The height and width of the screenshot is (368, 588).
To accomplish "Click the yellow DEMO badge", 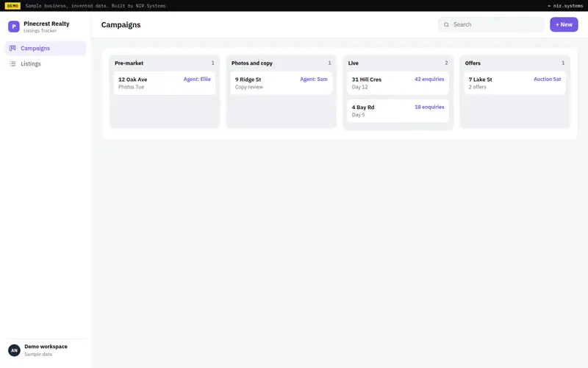I will click(12, 6).
